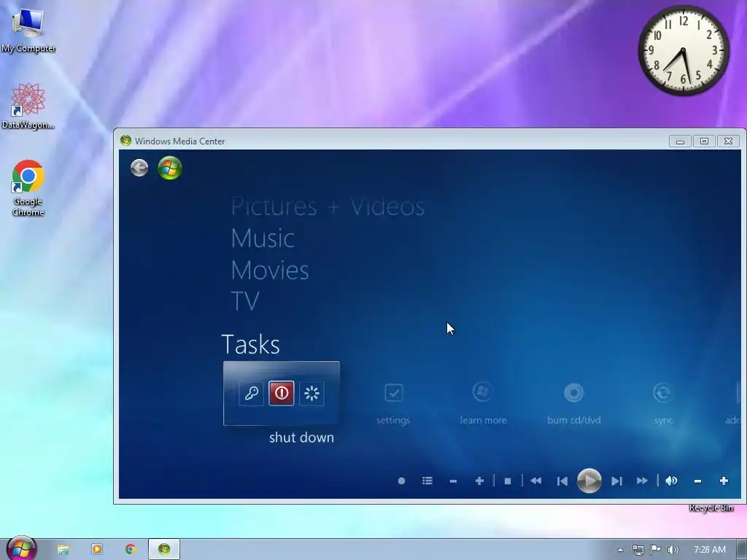Select Movies in main menu

click(x=270, y=270)
